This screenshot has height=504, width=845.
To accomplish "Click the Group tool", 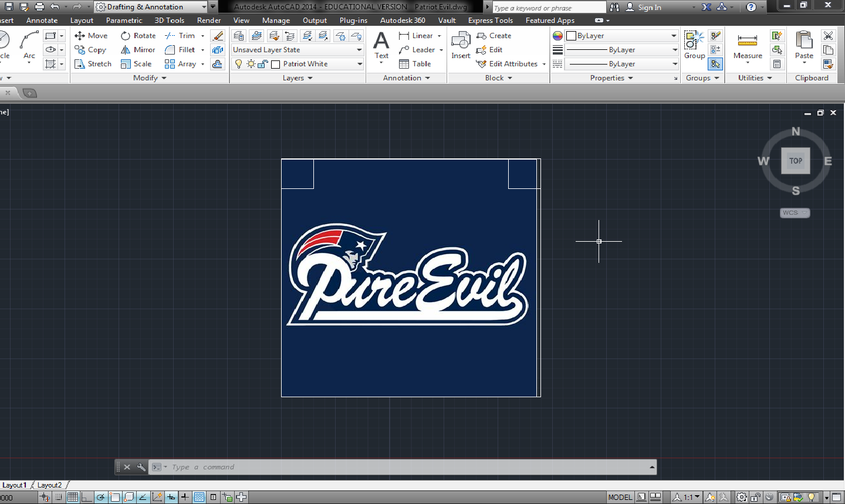I will tap(694, 46).
